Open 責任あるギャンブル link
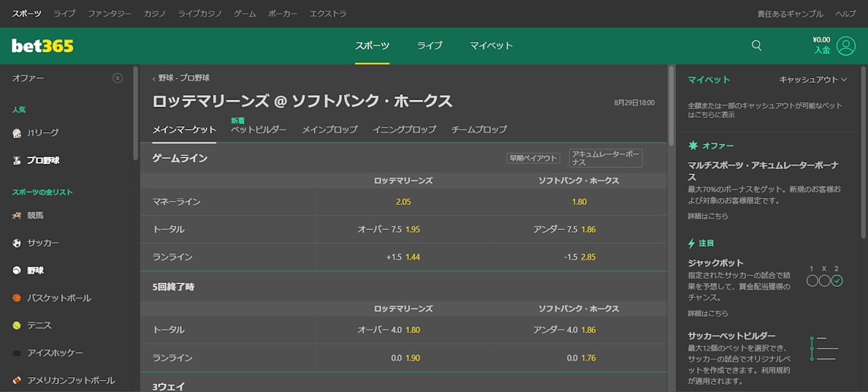This screenshot has height=392, width=868. click(790, 14)
